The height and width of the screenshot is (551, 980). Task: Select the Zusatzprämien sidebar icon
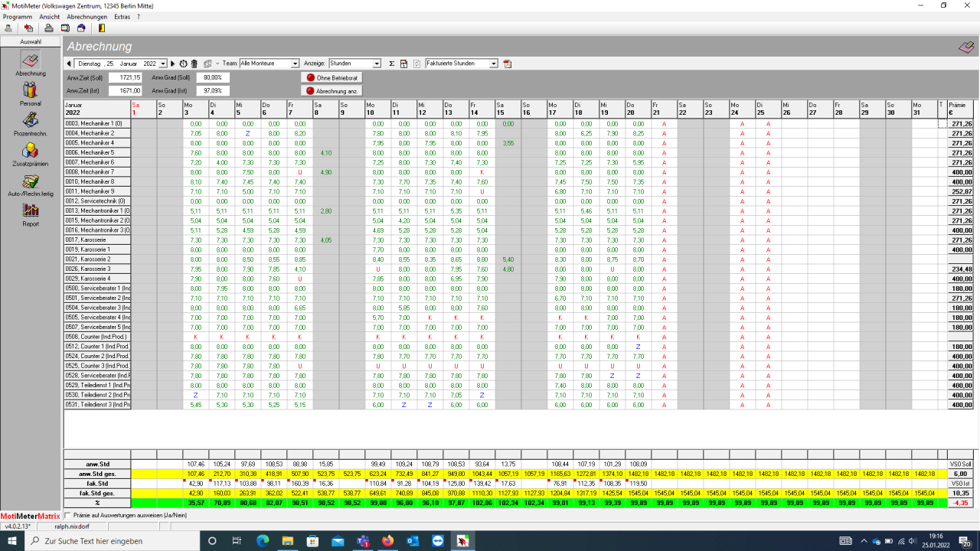31,152
